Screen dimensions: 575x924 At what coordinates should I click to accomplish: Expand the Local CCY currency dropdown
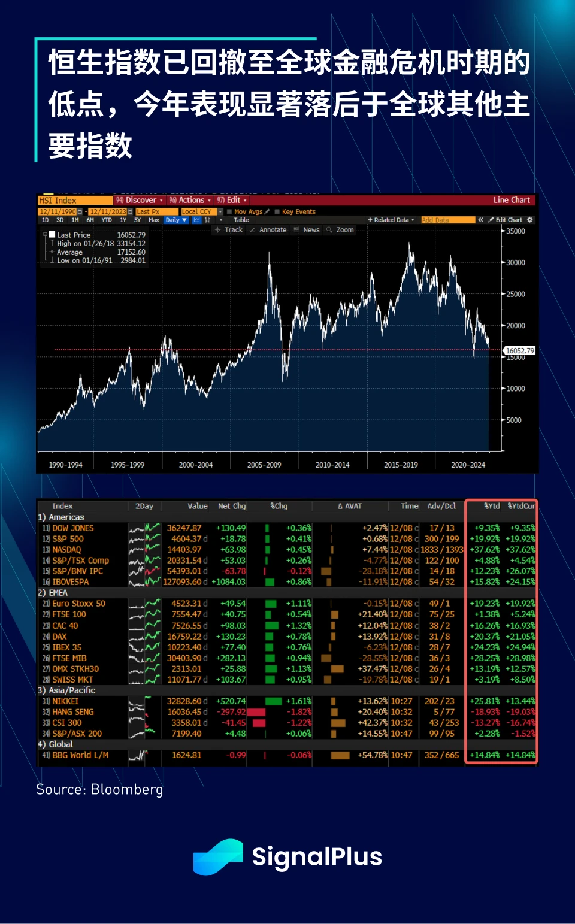220,211
